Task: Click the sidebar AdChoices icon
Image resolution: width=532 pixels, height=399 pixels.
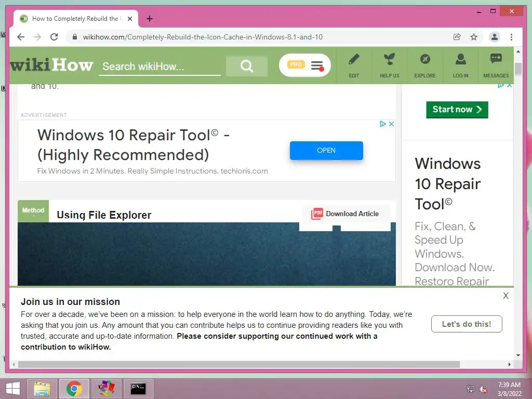Action: click(x=501, y=86)
